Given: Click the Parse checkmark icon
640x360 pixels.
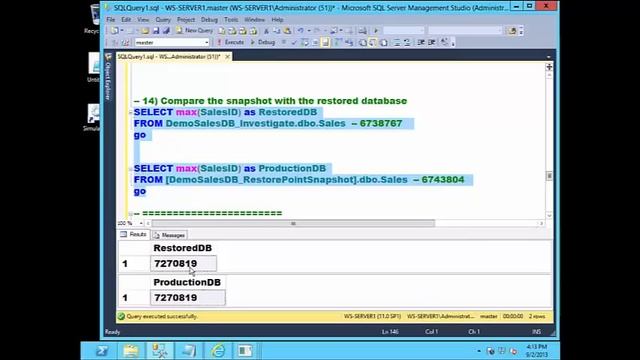Looking at the screenshot, I should pos(293,42).
